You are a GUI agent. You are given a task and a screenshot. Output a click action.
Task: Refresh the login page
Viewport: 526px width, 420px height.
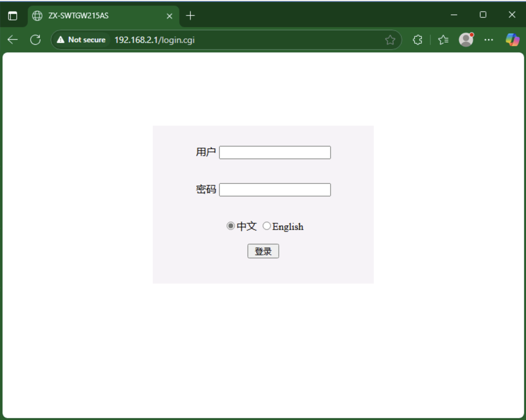pos(35,40)
